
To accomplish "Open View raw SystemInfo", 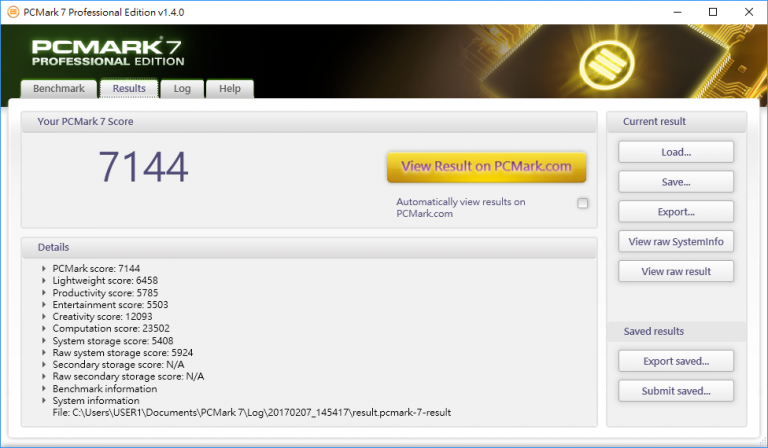I will point(676,241).
